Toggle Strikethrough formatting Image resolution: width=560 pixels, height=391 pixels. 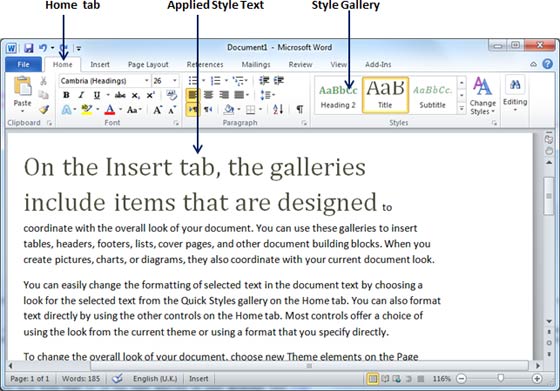(120, 95)
